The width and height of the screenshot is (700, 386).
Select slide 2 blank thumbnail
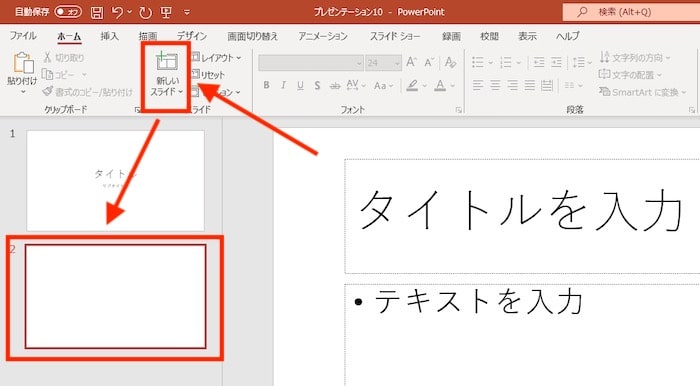click(116, 296)
